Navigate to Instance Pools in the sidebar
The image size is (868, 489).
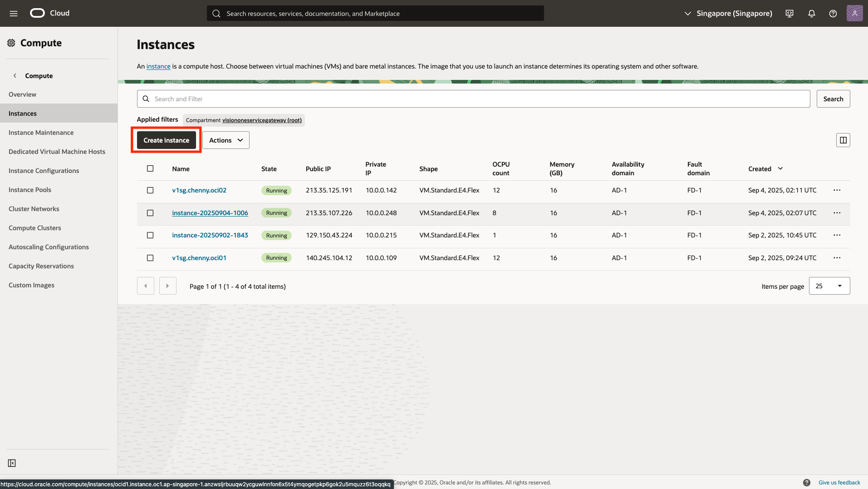[x=30, y=190]
